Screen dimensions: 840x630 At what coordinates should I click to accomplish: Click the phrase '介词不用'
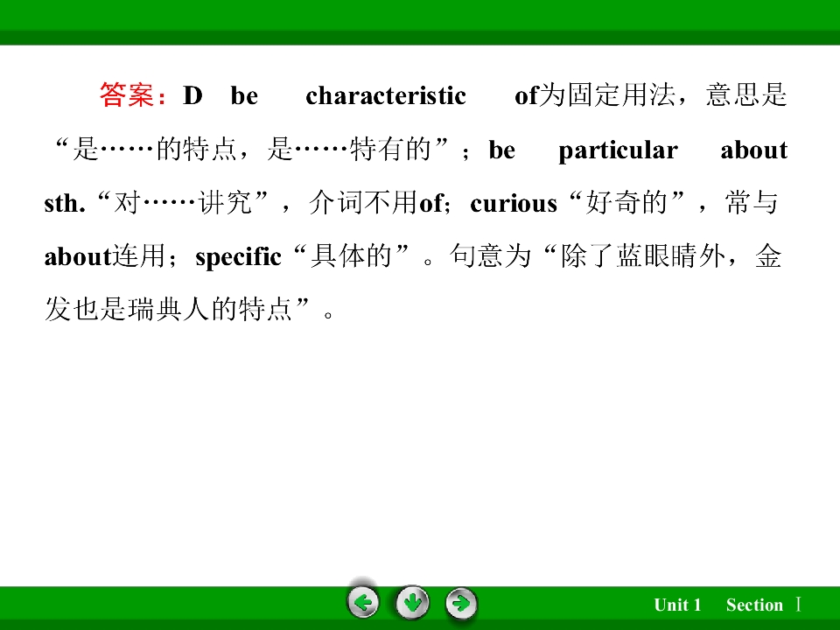tap(363, 202)
